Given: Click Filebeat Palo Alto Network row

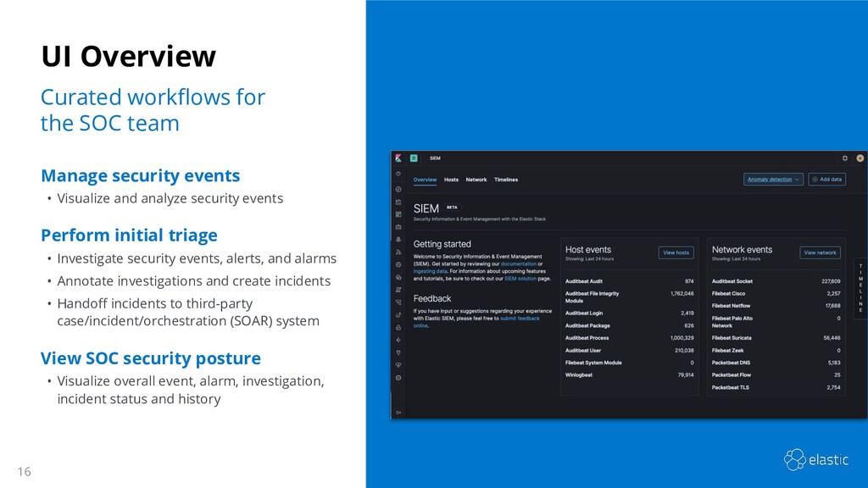Looking at the screenshot, I should tap(732, 322).
